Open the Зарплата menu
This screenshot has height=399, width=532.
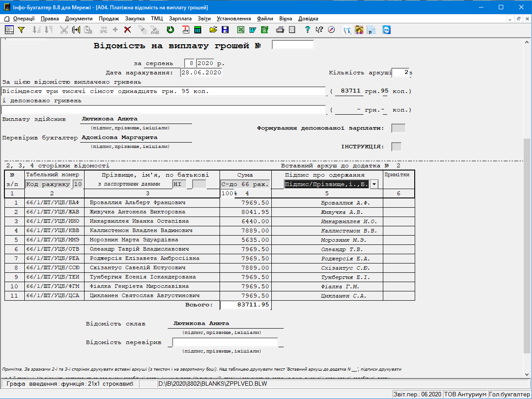[180, 19]
